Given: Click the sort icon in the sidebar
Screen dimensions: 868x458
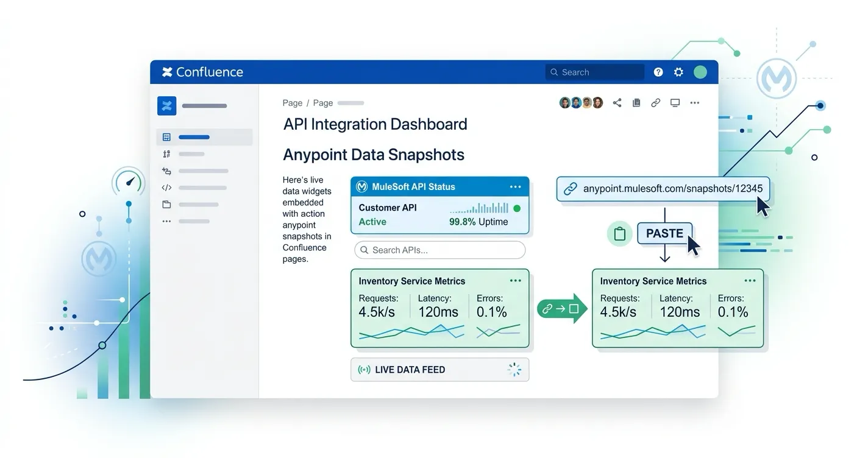Looking at the screenshot, I should coord(166,153).
